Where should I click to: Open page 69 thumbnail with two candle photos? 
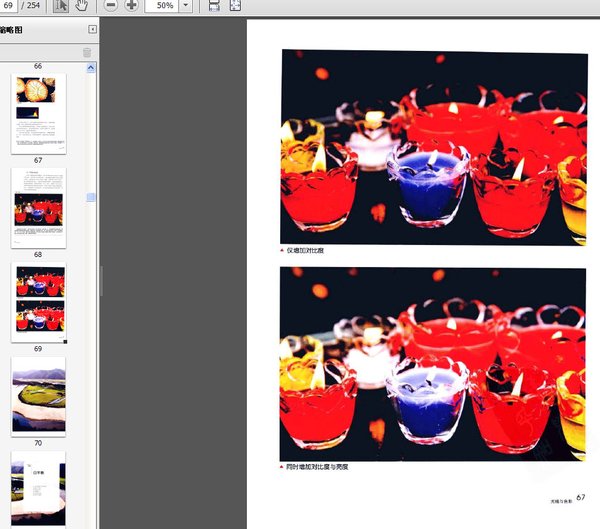(x=38, y=302)
